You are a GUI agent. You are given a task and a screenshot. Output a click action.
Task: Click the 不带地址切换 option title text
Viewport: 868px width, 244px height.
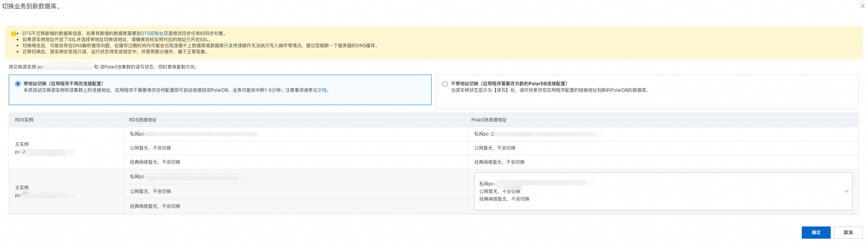(509, 84)
